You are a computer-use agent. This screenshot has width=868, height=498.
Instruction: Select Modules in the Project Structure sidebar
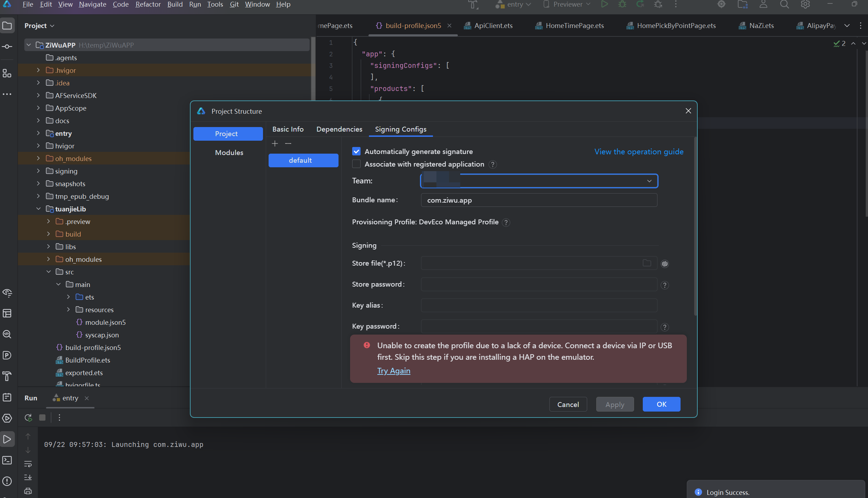tap(229, 153)
